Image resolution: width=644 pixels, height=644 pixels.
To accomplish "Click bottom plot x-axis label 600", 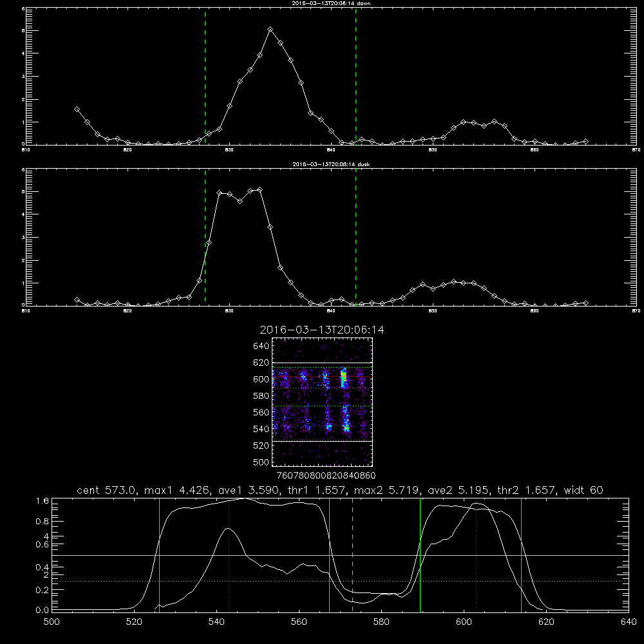I will (x=464, y=622).
